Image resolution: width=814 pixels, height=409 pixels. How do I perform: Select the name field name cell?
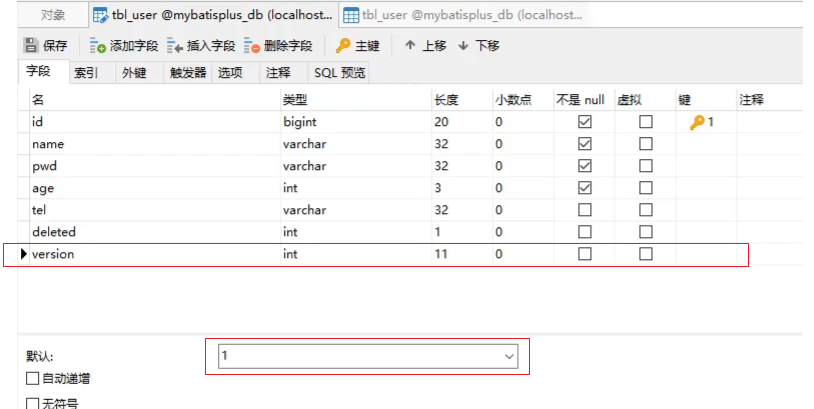[x=155, y=144]
